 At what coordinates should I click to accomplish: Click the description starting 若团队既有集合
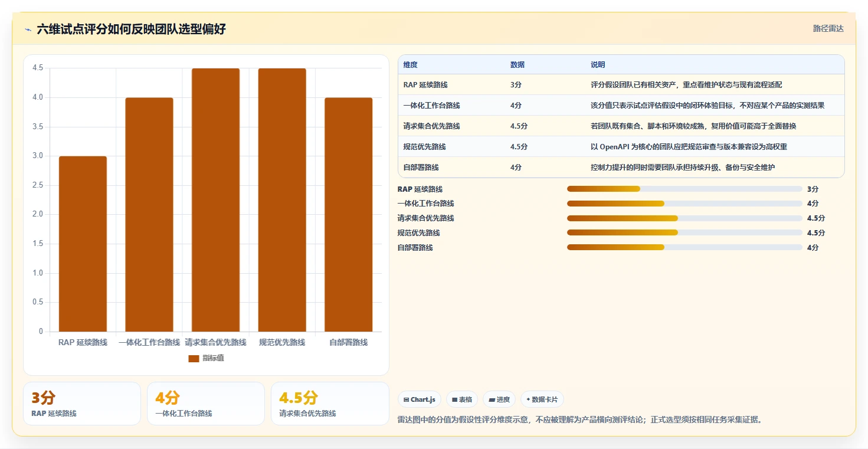(x=693, y=126)
